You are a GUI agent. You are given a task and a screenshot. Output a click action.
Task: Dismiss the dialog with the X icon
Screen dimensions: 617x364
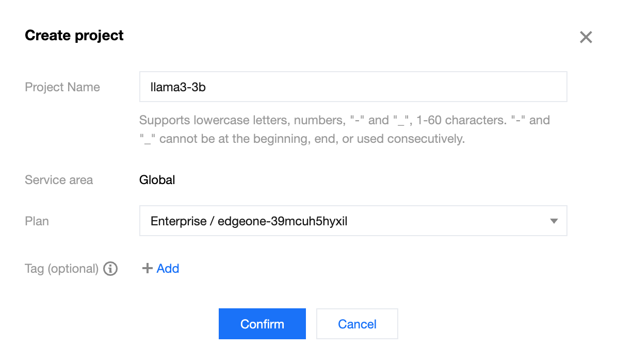pyautogui.click(x=586, y=37)
